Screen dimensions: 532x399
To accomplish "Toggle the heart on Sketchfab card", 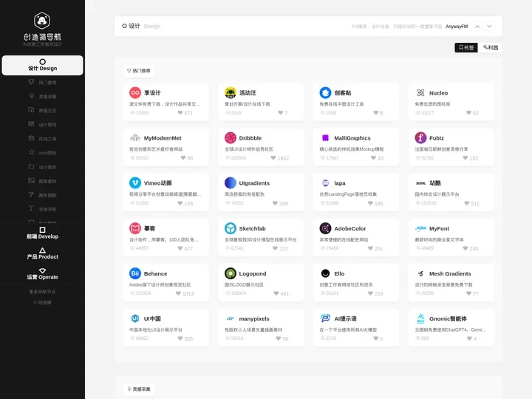I will click(275, 248).
